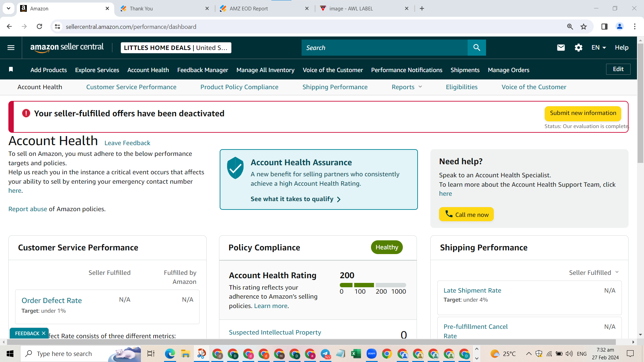Expand See what it takes to qualify

tap(296, 199)
